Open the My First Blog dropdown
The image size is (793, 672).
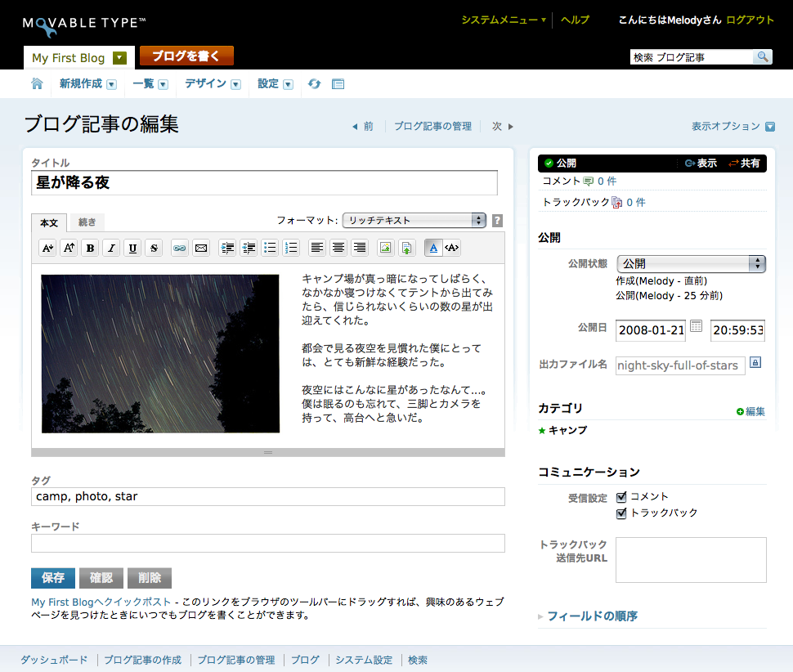tap(119, 58)
